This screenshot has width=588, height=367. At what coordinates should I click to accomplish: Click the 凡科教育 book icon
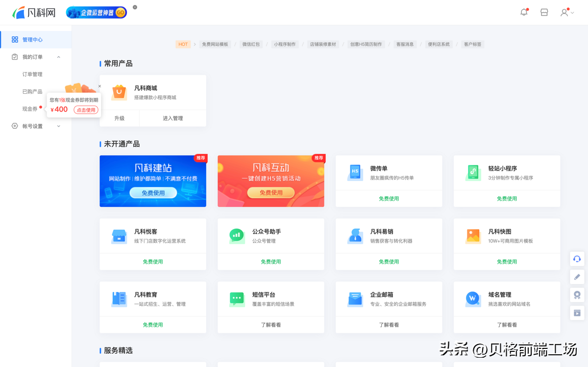pyautogui.click(x=119, y=299)
